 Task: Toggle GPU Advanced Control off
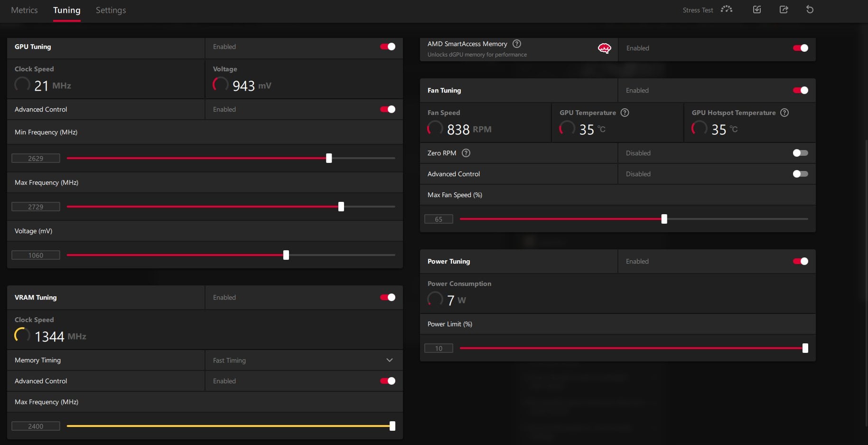388,109
